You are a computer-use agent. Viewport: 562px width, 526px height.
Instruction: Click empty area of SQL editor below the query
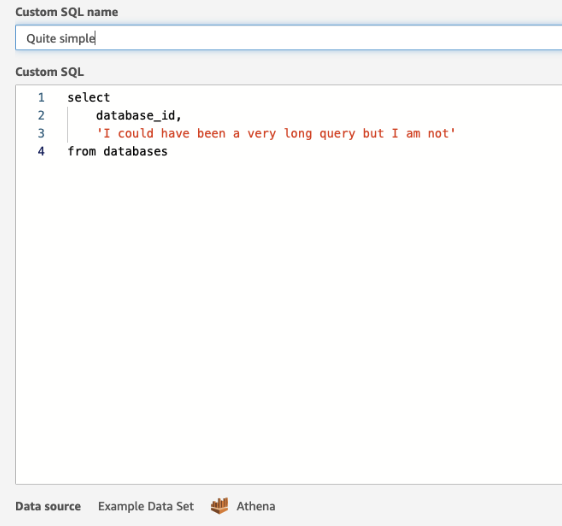[289, 322]
